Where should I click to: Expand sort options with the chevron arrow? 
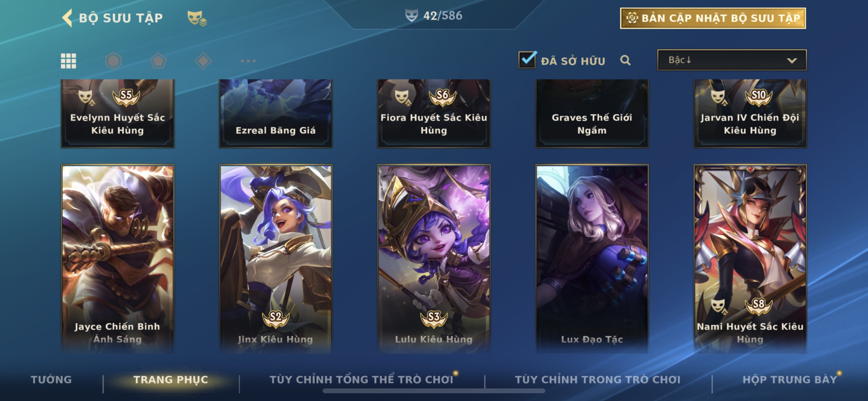(792, 61)
